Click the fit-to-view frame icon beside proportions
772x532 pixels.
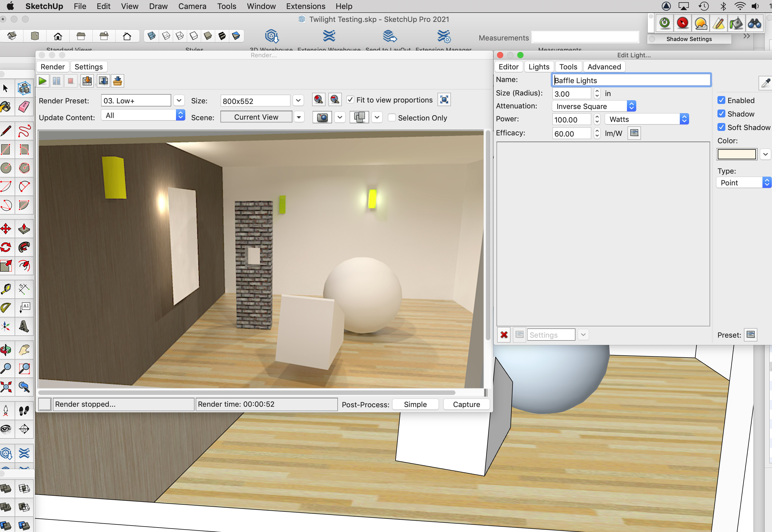[444, 100]
